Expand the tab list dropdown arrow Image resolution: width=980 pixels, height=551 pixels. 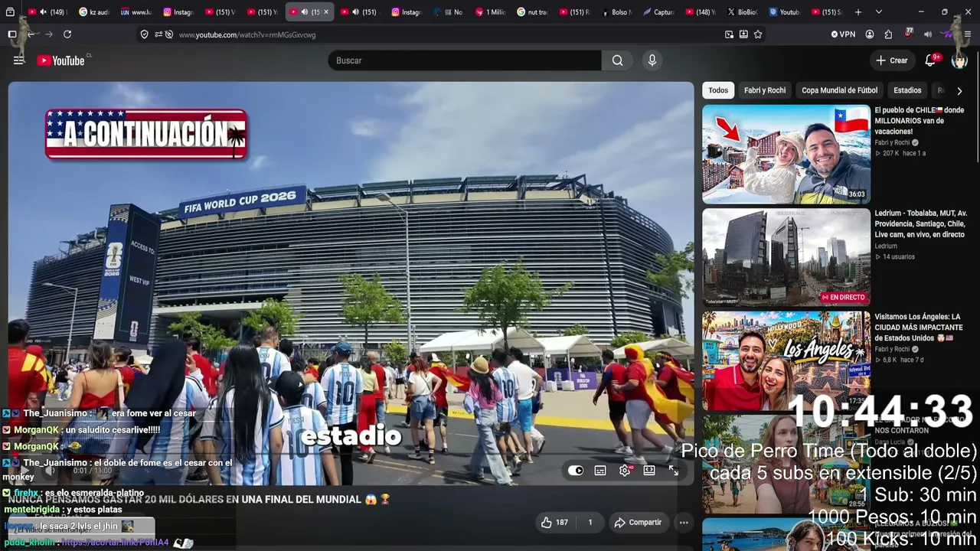(x=879, y=12)
